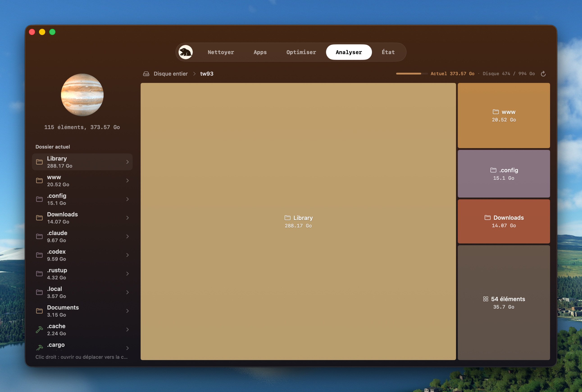Click the refresh scan icon

coord(543,74)
